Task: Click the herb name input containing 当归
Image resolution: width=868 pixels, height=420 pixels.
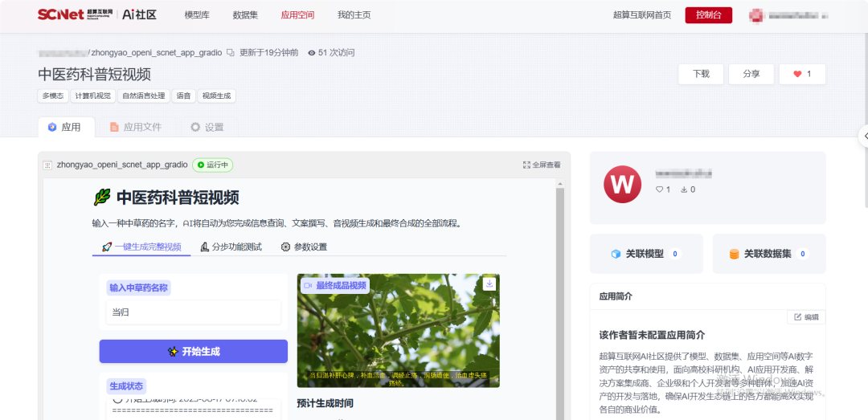Action: click(193, 312)
